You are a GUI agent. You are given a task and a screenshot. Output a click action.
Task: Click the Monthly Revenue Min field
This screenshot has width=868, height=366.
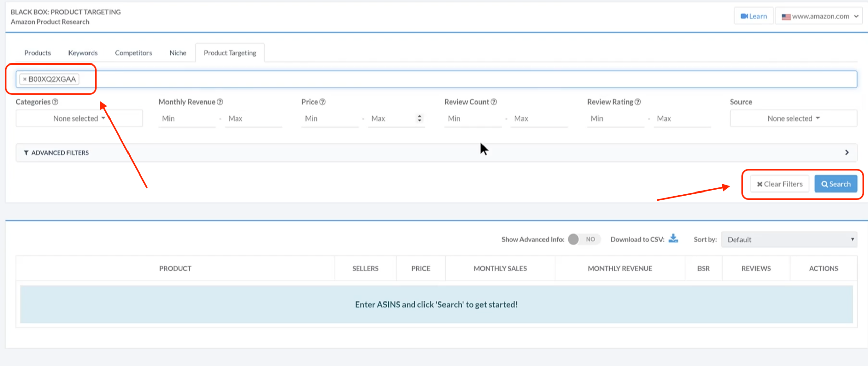pyautogui.click(x=187, y=118)
